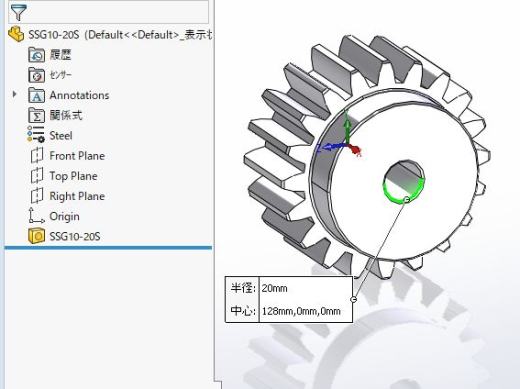This screenshot has height=389, width=520.
Task: Click the 半径 label in callout
Action: pyautogui.click(x=243, y=288)
